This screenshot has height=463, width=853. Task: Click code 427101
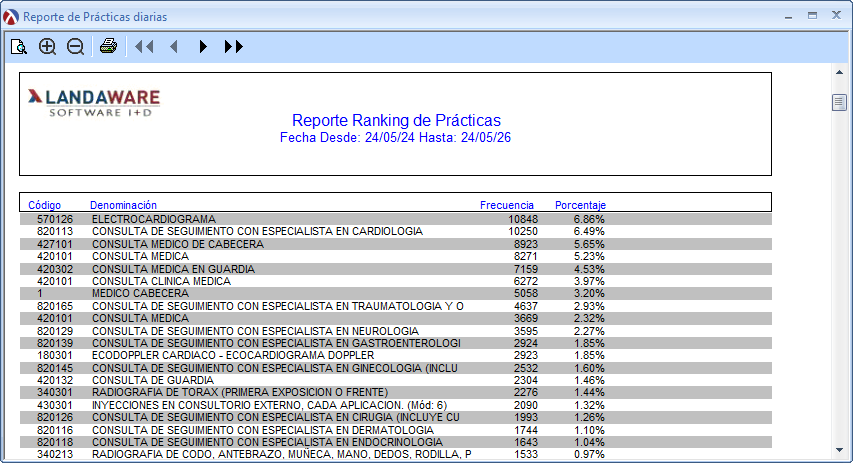[x=55, y=244]
